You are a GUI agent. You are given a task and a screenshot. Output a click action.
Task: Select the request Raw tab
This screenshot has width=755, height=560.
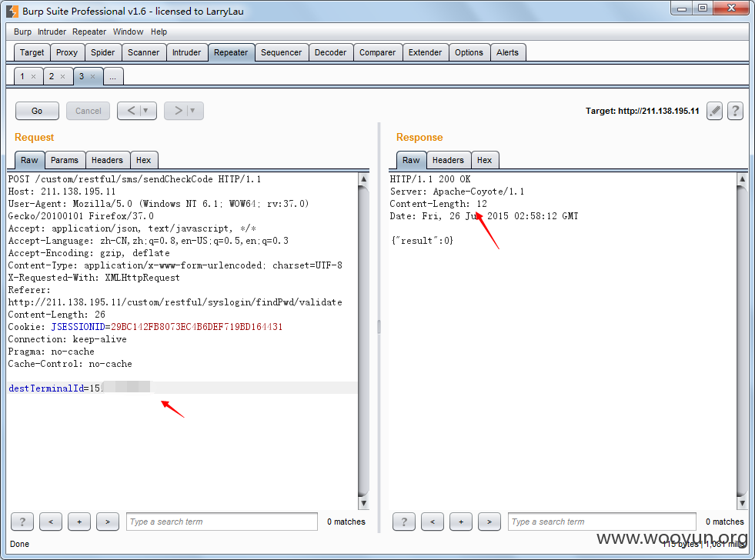(x=29, y=160)
